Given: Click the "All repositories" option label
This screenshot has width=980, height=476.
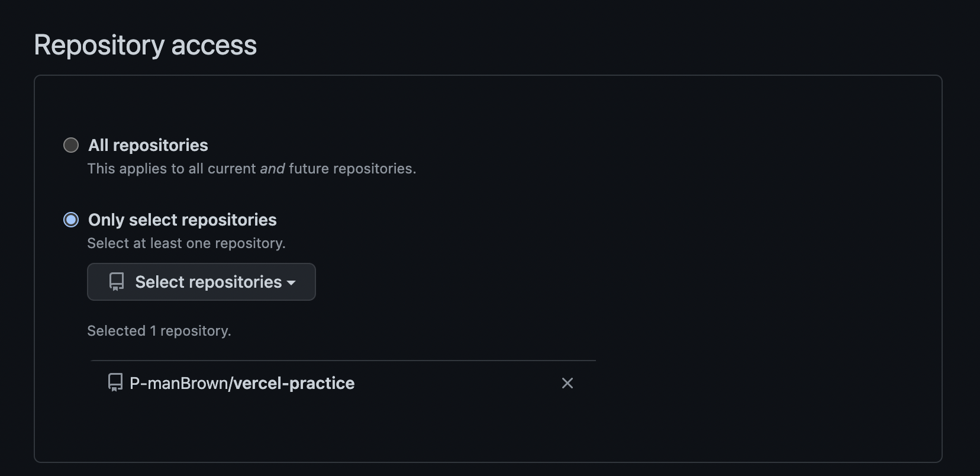Looking at the screenshot, I should pos(148,145).
